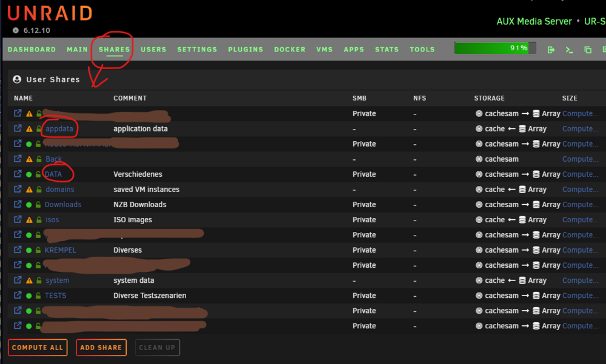The image size is (606, 364).
Task: Browse appdata share via its open icon
Action: coord(18,128)
